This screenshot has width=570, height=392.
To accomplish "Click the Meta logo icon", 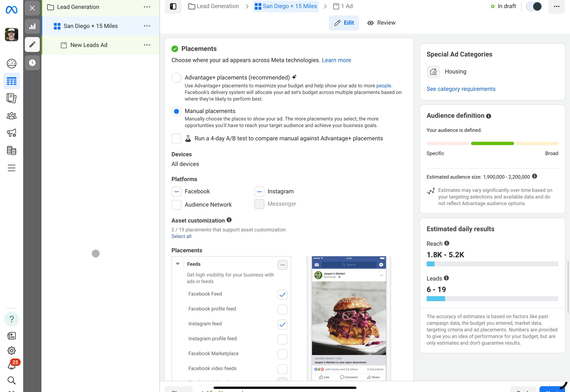I will 11,10.
